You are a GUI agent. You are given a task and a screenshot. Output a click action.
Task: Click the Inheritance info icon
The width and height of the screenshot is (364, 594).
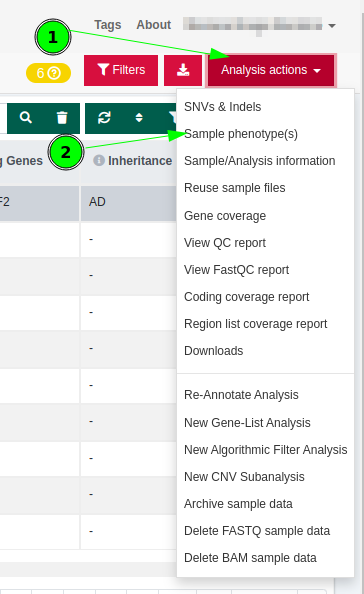coord(99,160)
